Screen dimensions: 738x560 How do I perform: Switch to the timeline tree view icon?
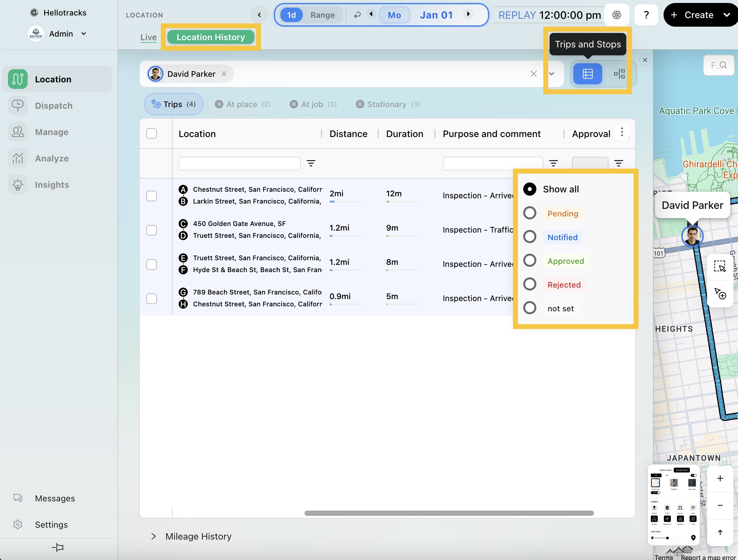[x=619, y=74]
